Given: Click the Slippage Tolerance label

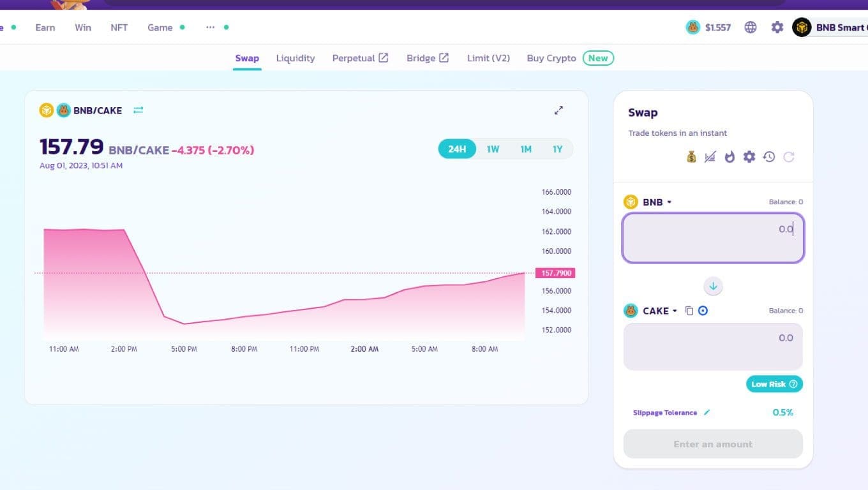Looking at the screenshot, I should click(x=665, y=413).
